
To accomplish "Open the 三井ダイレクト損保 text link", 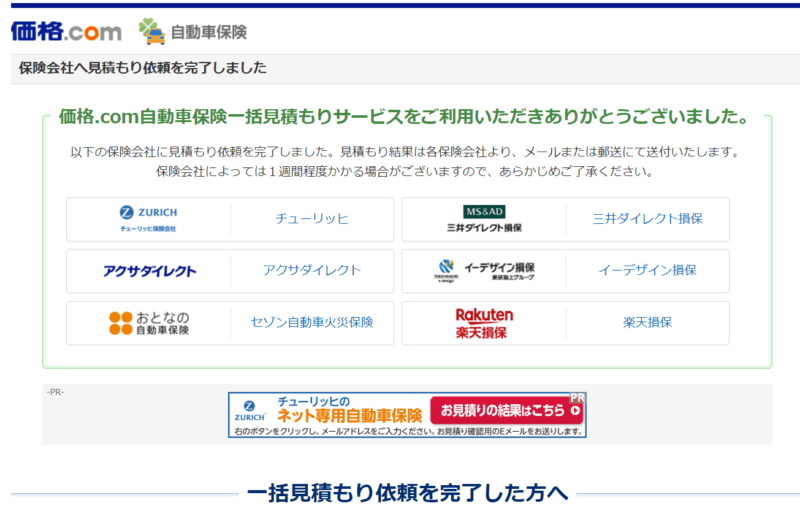I will (647, 219).
